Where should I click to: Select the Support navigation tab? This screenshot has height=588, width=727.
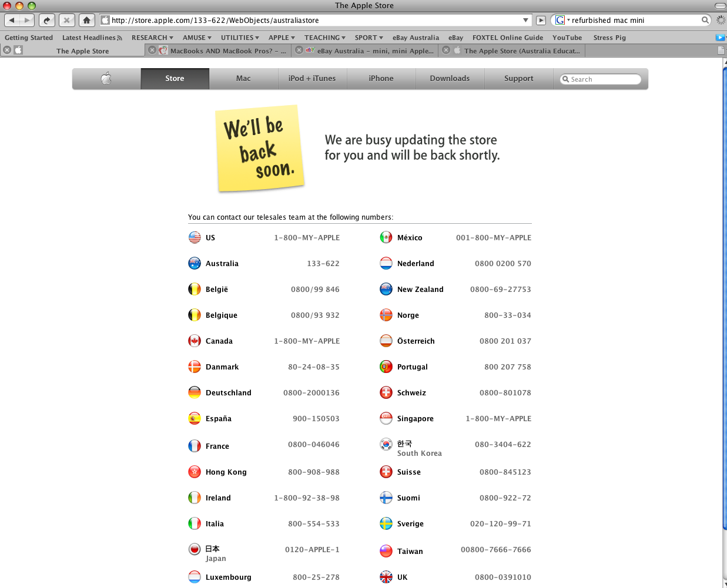[518, 79]
